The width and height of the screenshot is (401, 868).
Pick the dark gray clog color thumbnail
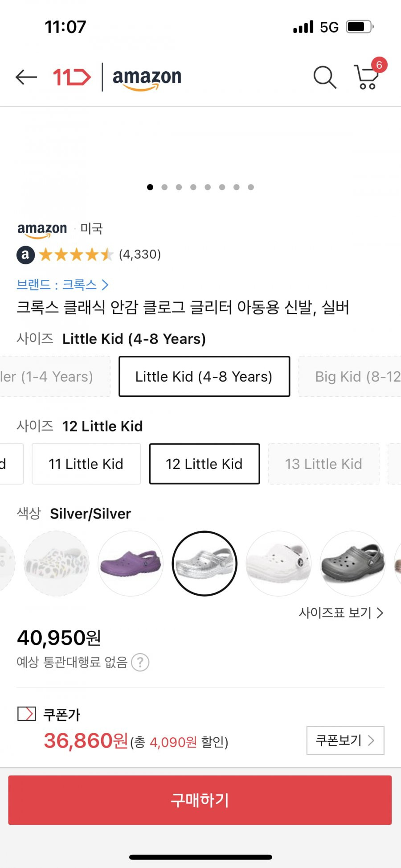click(x=353, y=564)
